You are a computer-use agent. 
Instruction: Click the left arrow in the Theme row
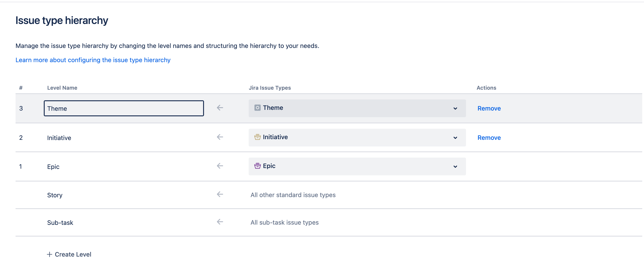tap(220, 108)
